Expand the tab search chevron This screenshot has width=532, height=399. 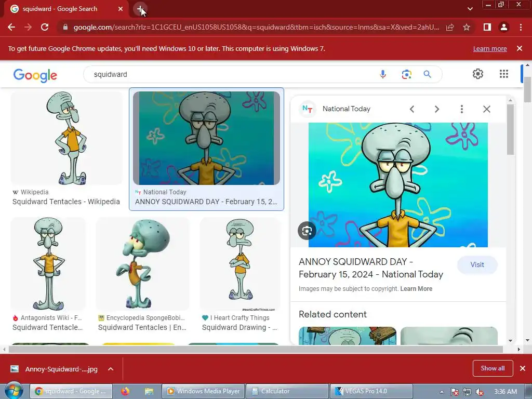(470, 9)
